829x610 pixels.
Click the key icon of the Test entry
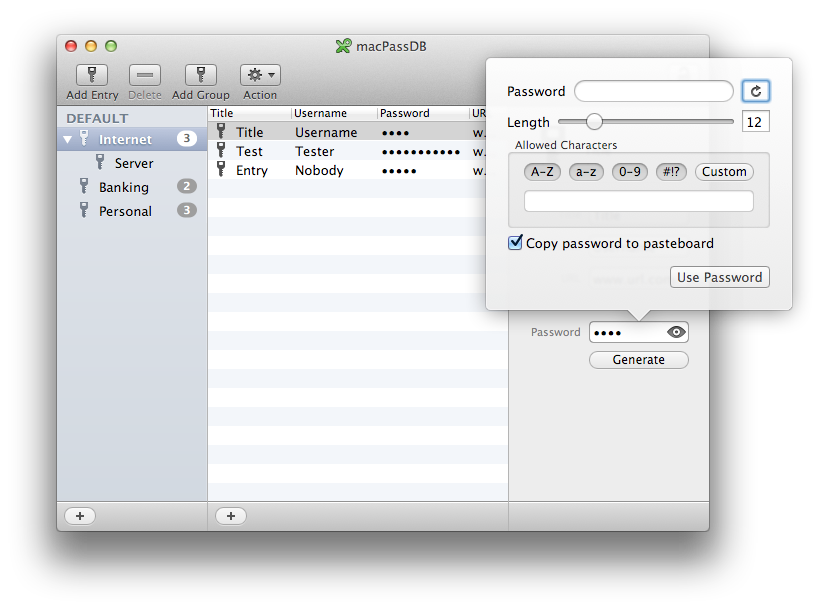coord(221,151)
